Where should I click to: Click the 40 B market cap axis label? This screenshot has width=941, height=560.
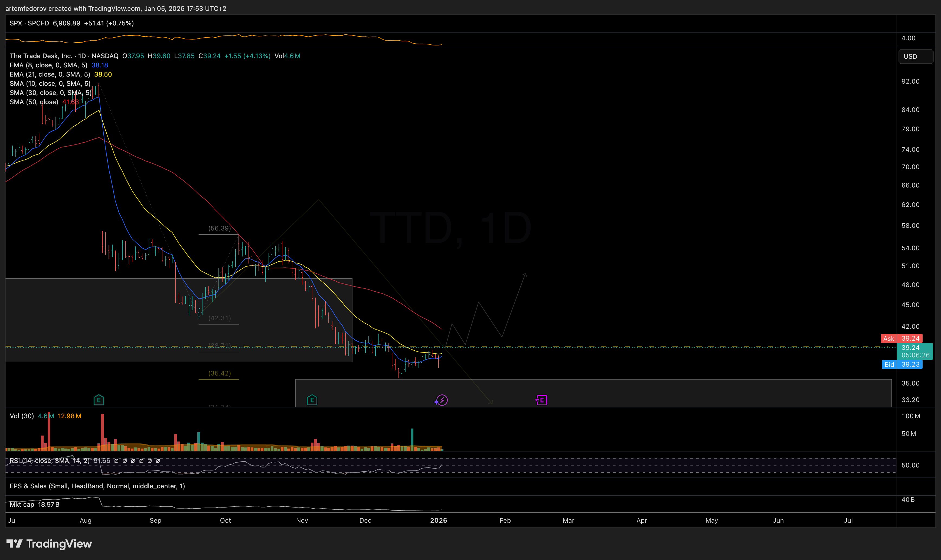(x=908, y=500)
